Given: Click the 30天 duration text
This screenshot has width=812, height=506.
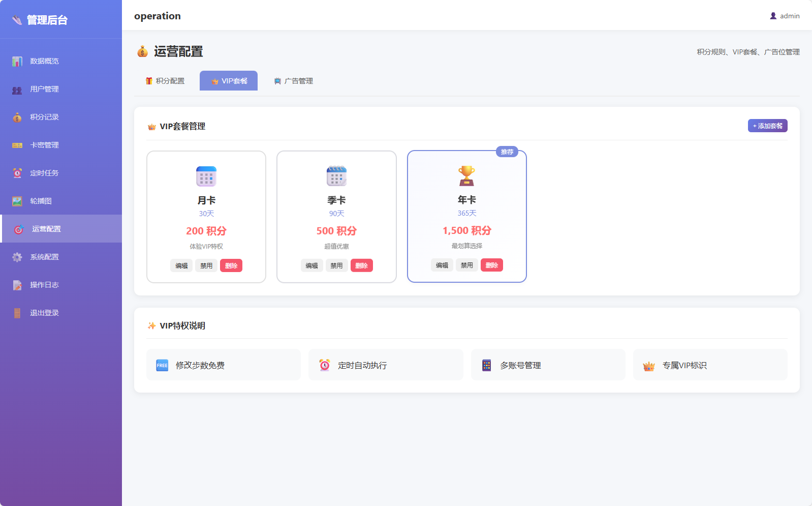Looking at the screenshot, I should [x=206, y=214].
